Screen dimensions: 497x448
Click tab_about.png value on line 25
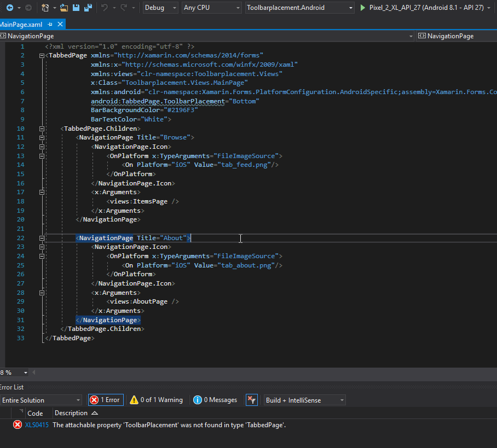(x=246, y=265)
